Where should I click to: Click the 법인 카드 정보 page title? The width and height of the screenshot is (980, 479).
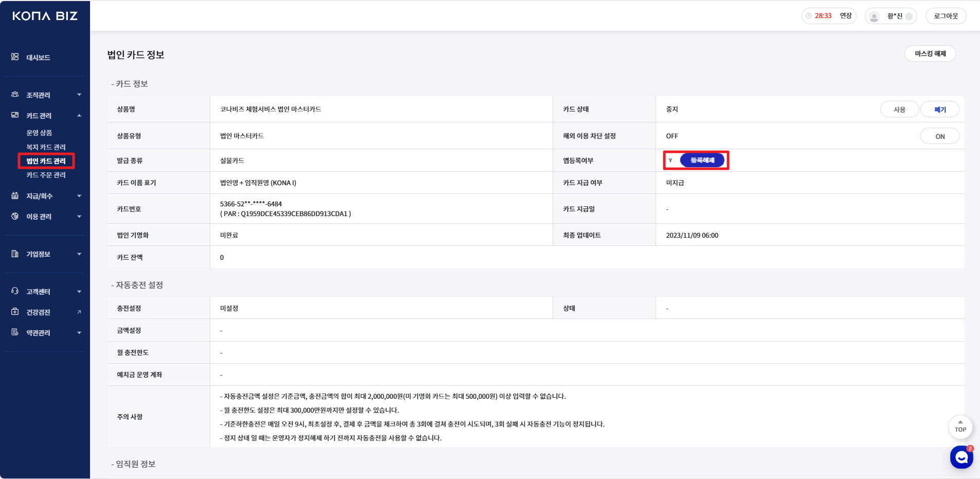[136, 55]
